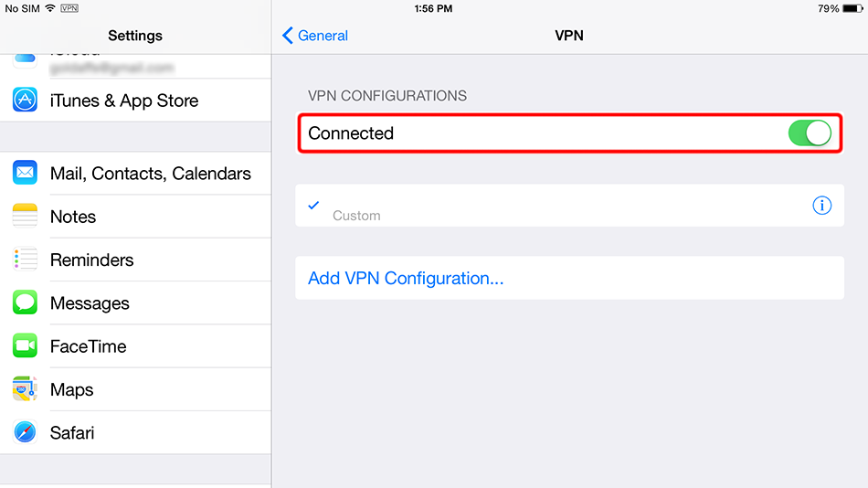Tap the Reminders list icon

pyautogui.click(x=25, y=260)
